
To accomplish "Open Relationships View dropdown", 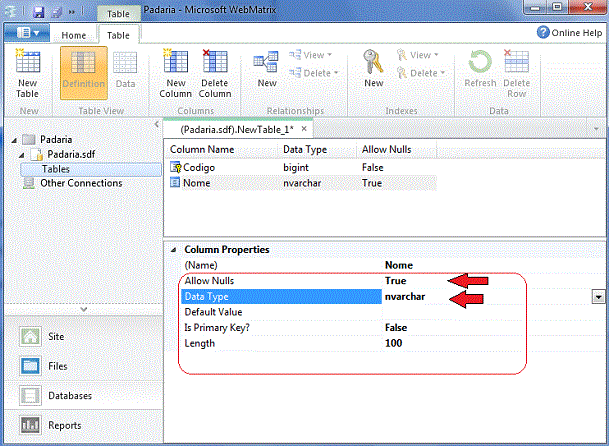I will click(x=310, y=55).
